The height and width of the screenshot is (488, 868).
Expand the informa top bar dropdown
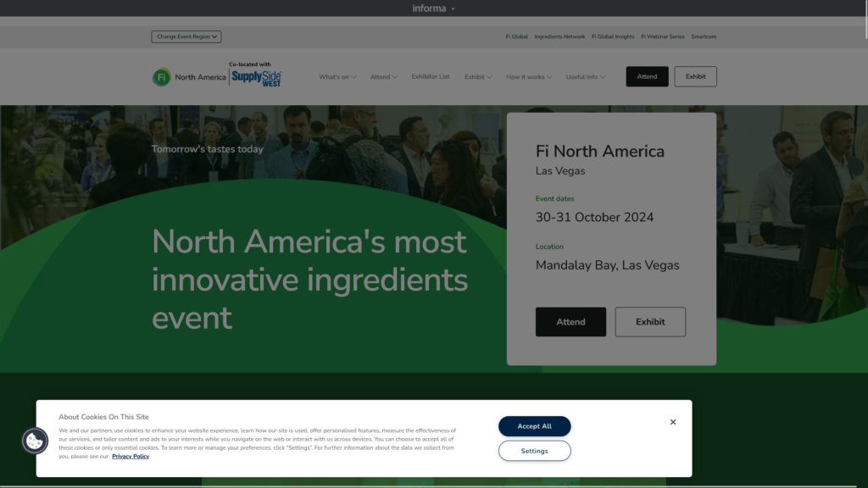[433, 8]
